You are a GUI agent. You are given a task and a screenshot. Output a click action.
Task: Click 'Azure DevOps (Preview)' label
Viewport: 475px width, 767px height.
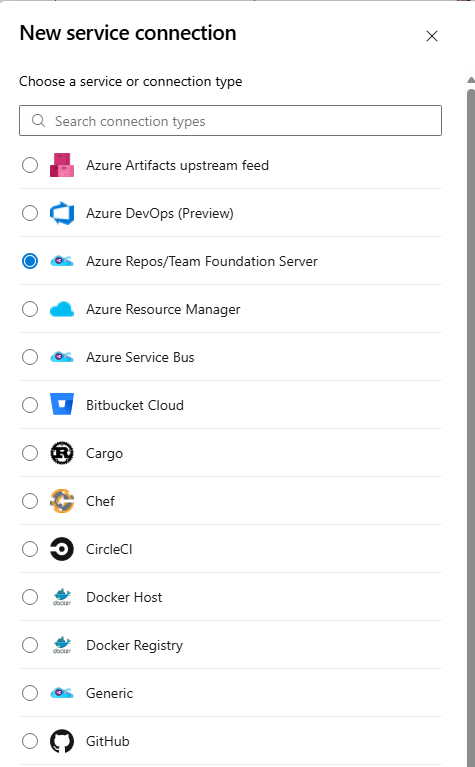coord(160,213)
